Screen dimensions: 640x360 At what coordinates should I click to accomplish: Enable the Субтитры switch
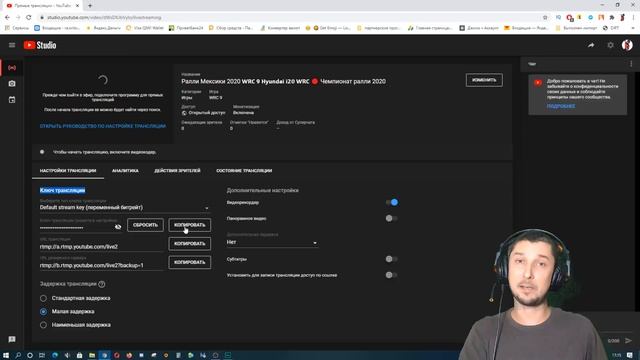[x=391, y=259]
